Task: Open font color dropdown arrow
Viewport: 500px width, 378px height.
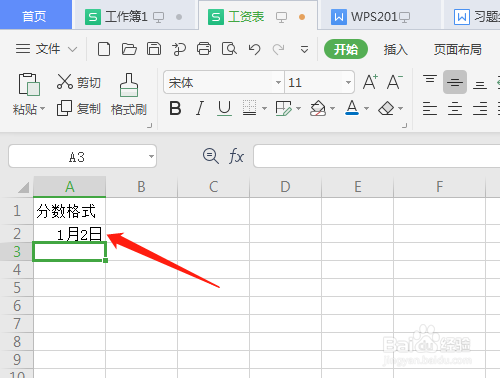Action: coord(366,108)
